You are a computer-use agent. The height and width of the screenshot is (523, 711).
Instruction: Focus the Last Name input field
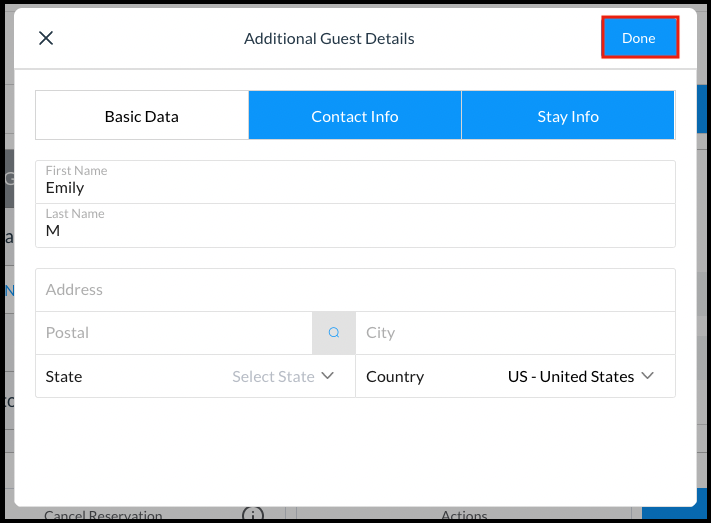point(355,230)
